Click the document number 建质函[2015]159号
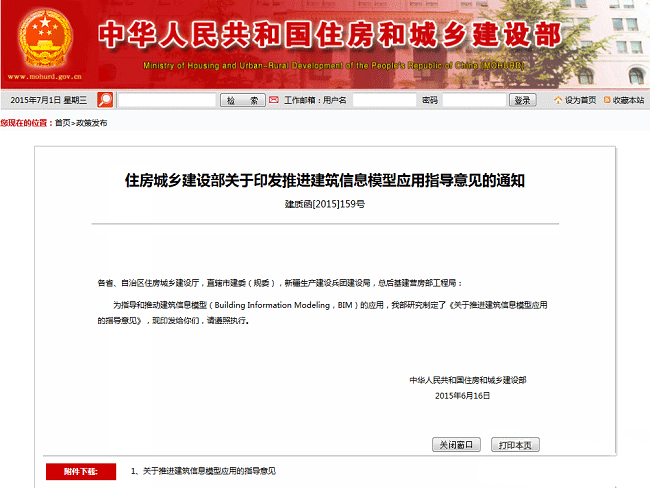The width and height of the screenshot is (650, 488). pyautogui.click(x=325, y=204)
